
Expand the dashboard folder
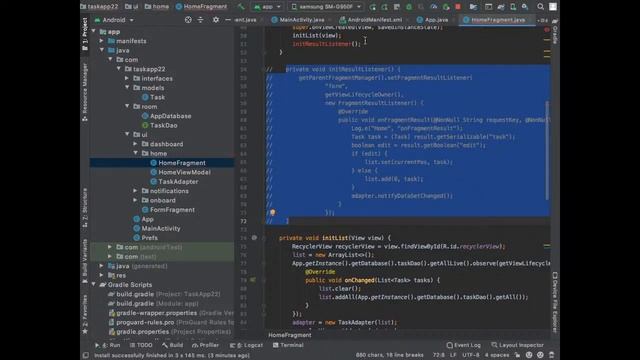136,144
